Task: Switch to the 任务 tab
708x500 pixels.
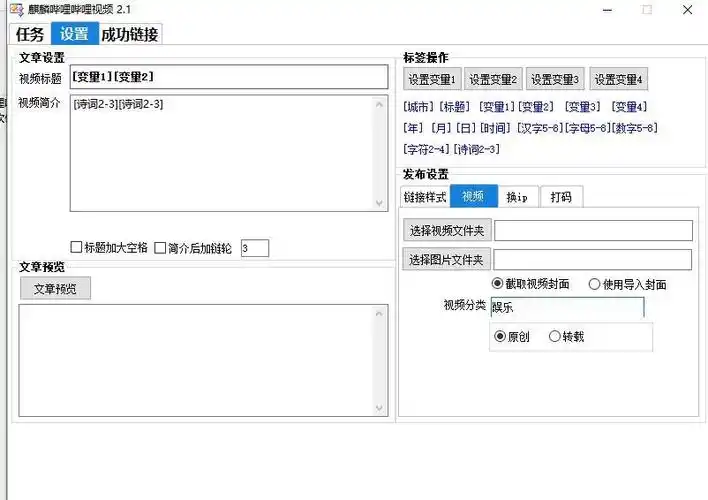Action: point(30,34)
